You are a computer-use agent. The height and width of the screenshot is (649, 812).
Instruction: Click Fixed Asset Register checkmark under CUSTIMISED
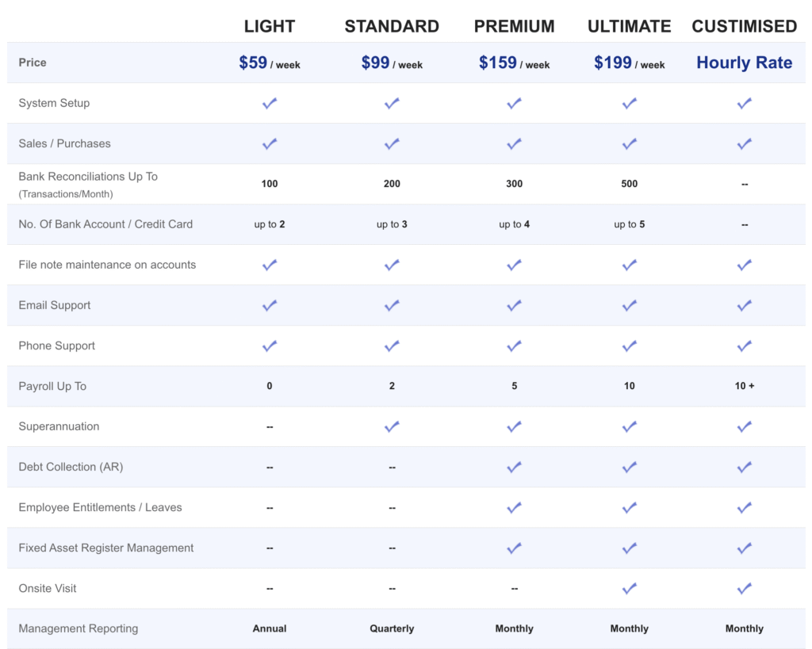click(x=745, y=548)
